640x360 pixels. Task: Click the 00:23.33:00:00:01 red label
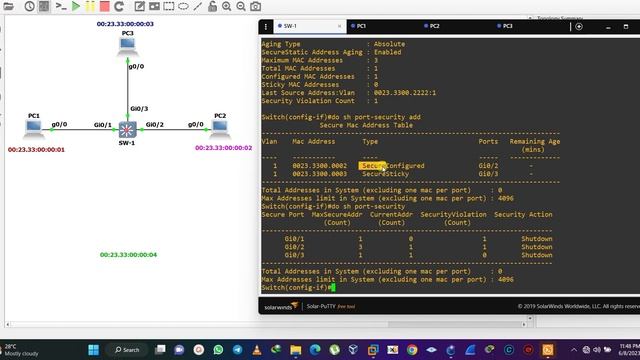tap(36, 150)
